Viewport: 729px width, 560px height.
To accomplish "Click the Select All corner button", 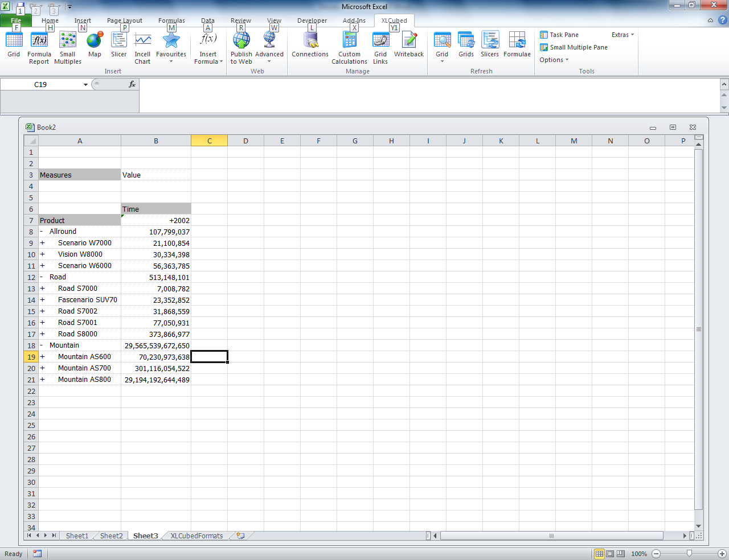I will tap(31, 141).
